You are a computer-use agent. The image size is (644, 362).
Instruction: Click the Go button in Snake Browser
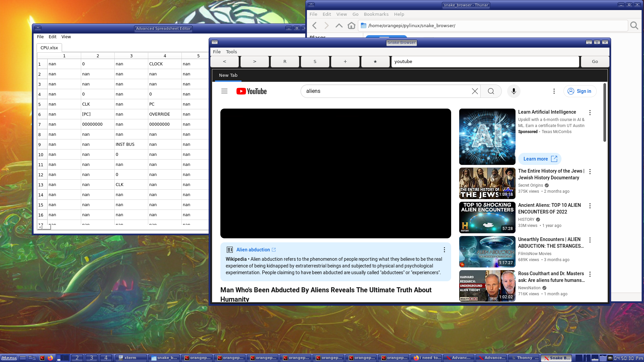click(x=595, y=62)
